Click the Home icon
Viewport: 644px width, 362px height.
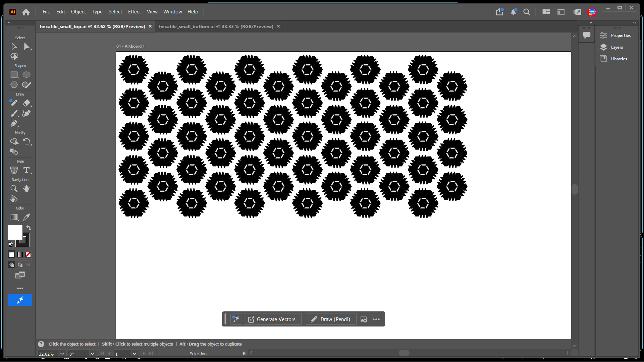(26, 12)
